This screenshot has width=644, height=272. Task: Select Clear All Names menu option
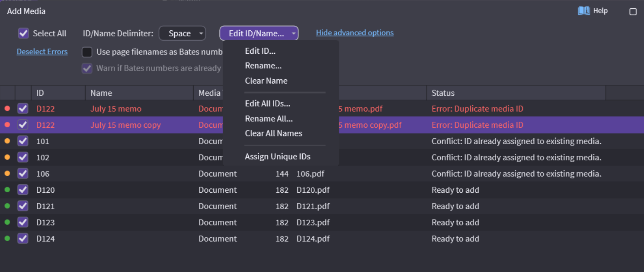tap(273, 133)
